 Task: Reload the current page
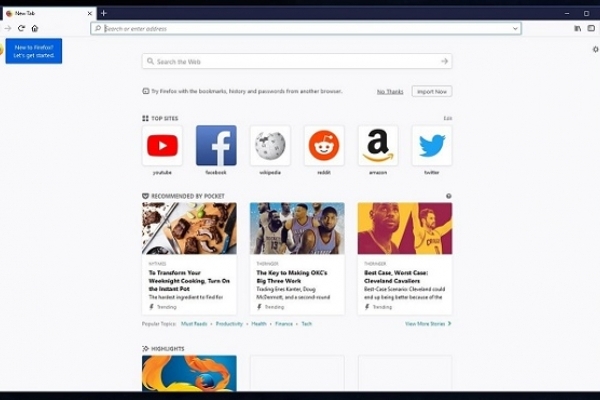(21, 28)
